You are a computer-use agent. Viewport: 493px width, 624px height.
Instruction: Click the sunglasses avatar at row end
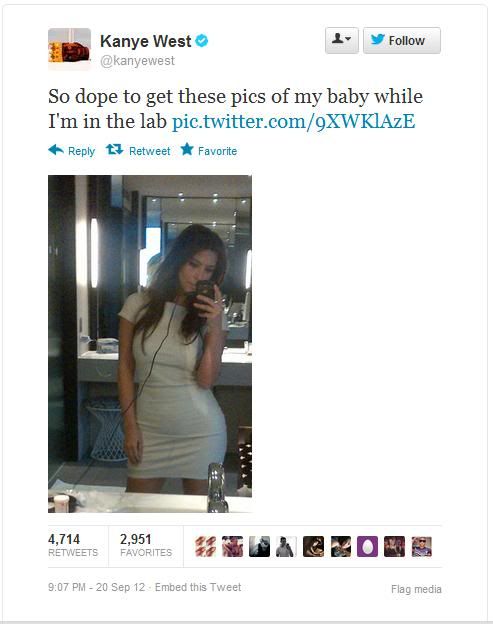click(x=421, y=546)
